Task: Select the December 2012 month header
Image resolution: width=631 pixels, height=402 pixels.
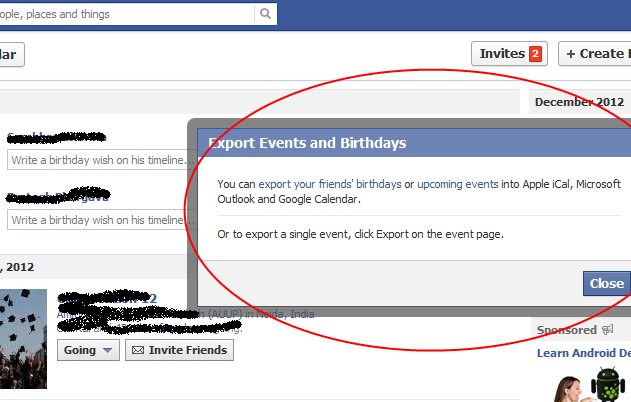Action: [579, 102]
